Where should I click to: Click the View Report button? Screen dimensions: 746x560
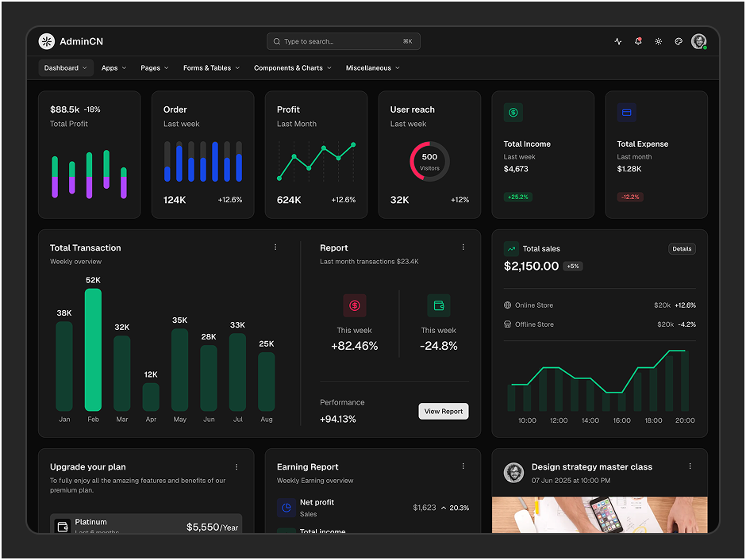pyautogui.click(x=444, y=411)
